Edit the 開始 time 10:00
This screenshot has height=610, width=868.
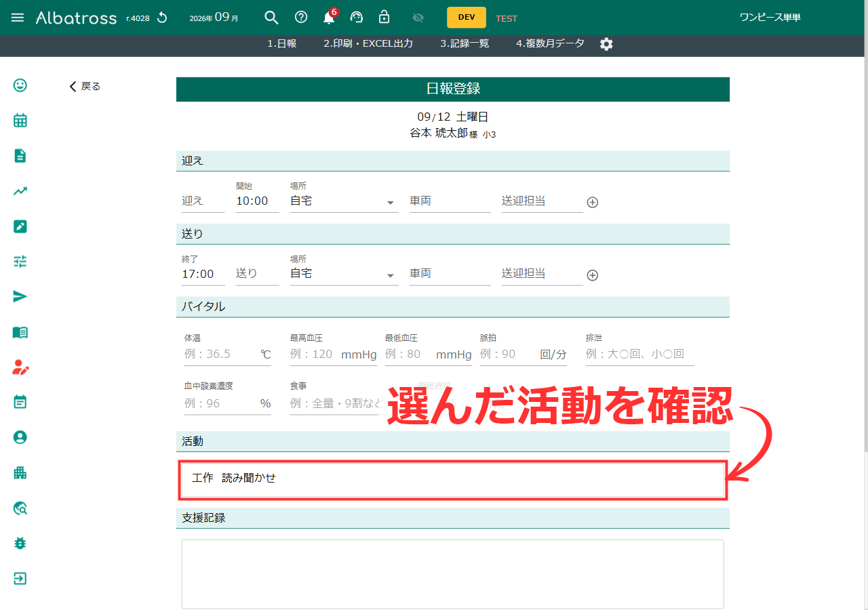click(258, 201)
